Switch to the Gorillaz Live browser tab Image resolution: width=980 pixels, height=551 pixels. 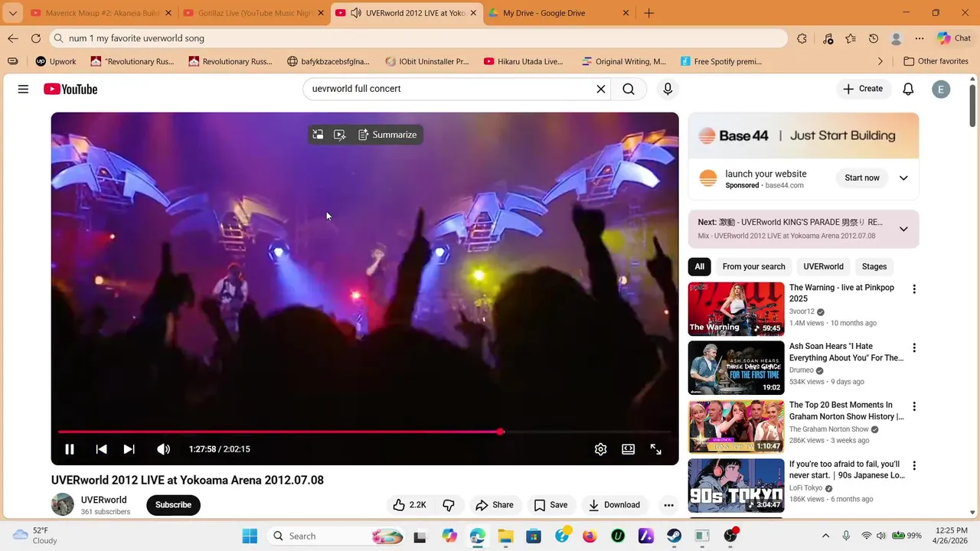tap(254, 13)
